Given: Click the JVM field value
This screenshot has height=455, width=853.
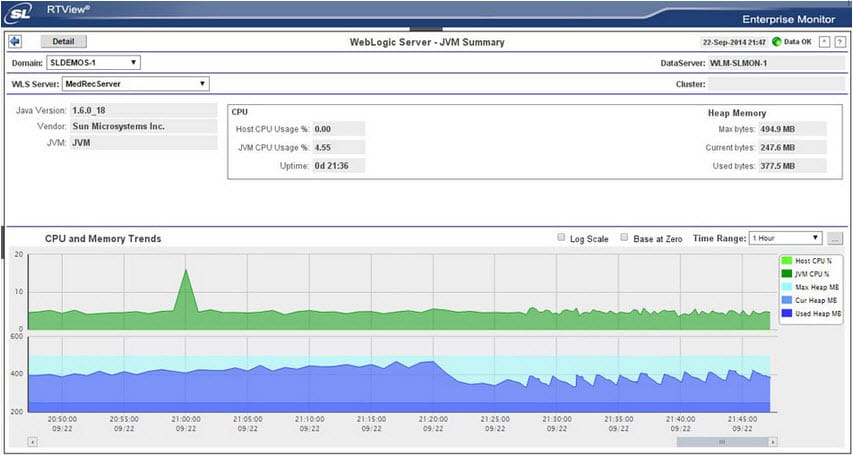Looking at the screenshot, I should tap(144, 143).
